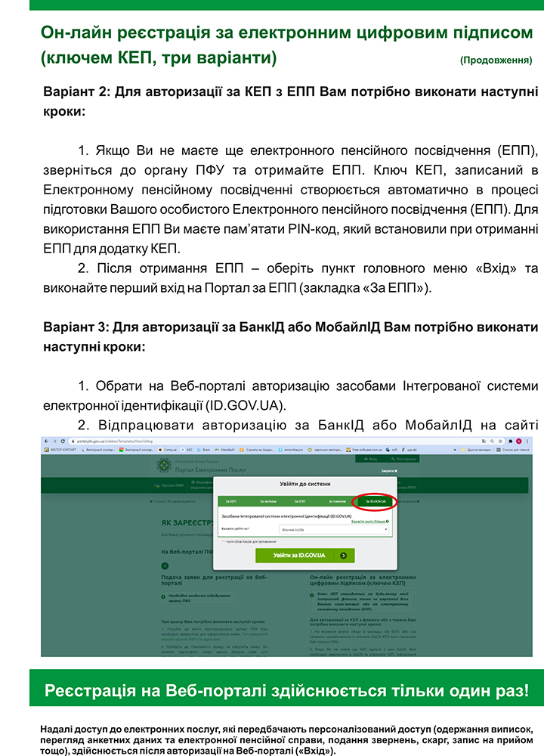
Task: Click the Увійти до системи dialog title
Action: (305, 484)
